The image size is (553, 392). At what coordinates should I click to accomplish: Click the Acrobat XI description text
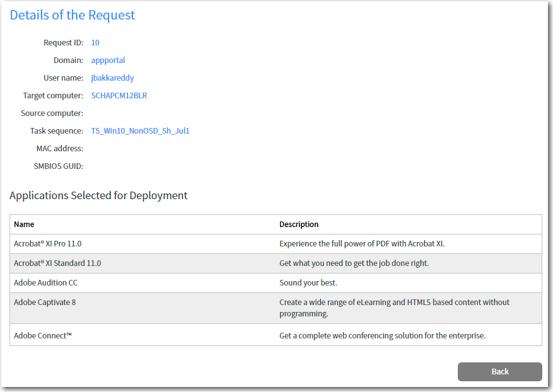(364, 243)
